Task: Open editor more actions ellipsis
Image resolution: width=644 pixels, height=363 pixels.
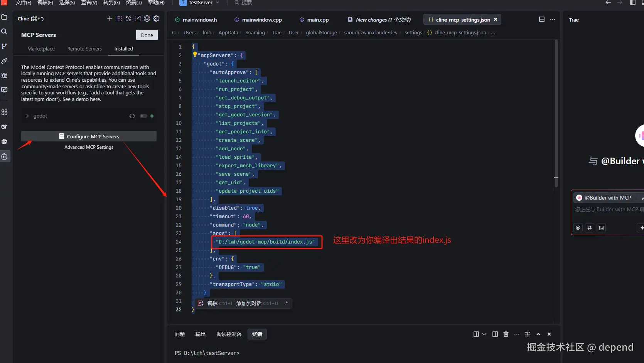Action: 553,19
